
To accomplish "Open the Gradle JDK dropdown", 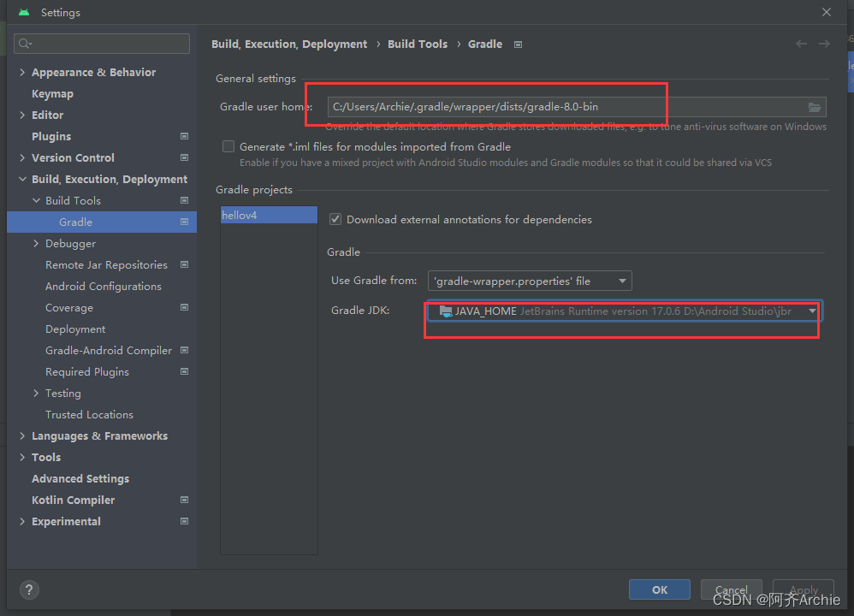I will point(624,311).
